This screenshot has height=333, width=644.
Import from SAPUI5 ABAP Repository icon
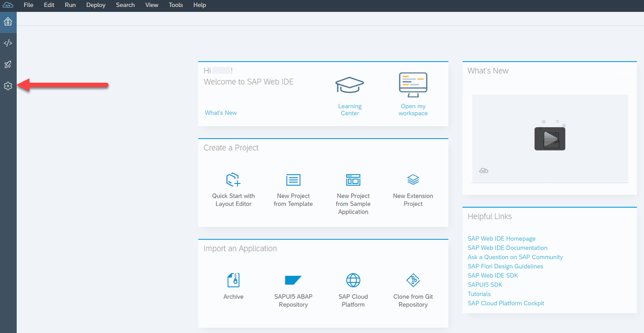pyautogui.click(x=293, y=280)
